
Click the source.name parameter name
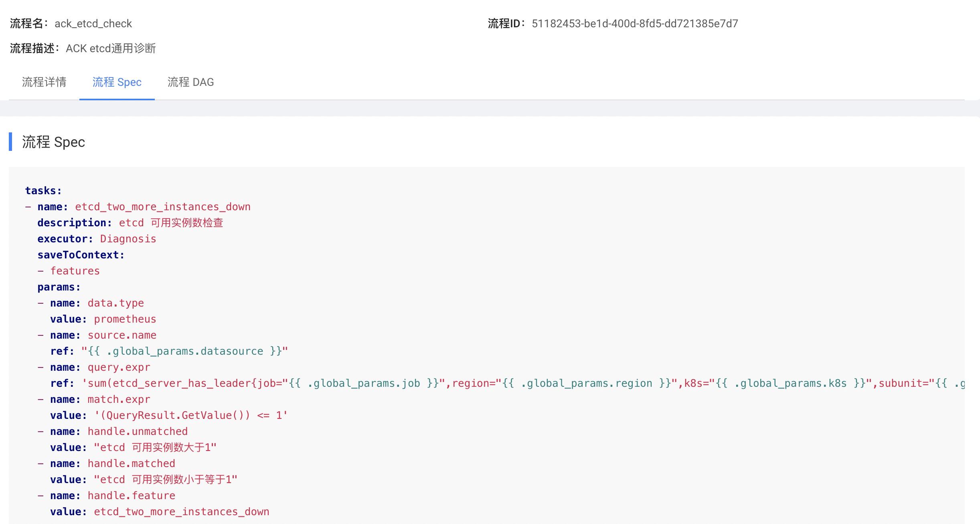point(122,335)
